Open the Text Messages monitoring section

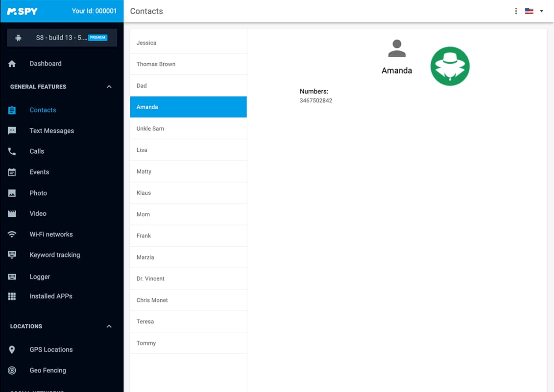click(52, 131)
